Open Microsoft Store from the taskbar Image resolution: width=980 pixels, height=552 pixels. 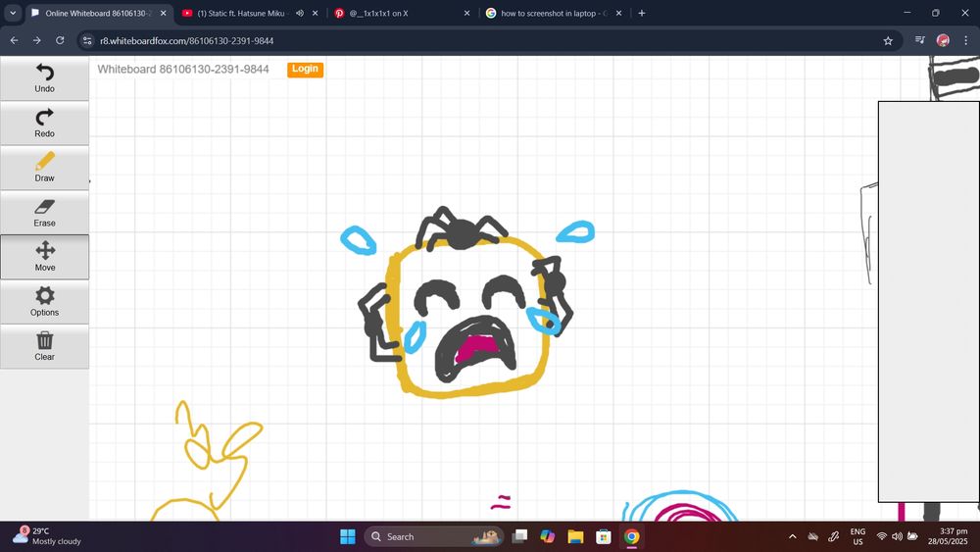[603, 536]
